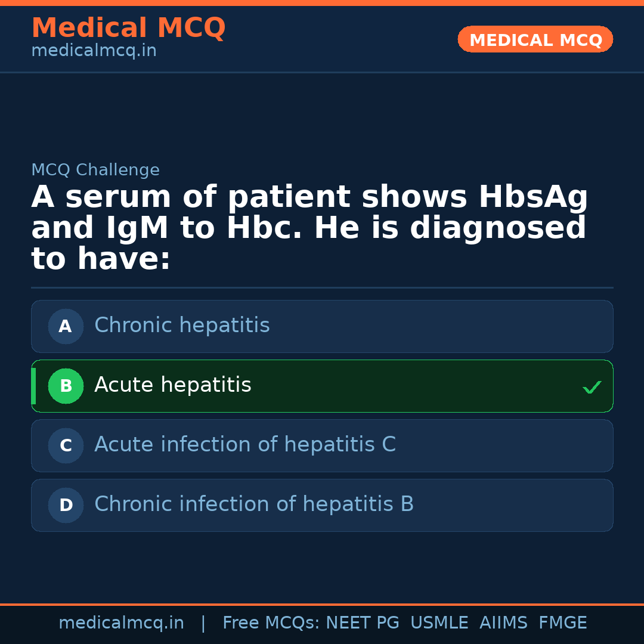Screen dimensions: 644x644
Task: Select the 'Acute hepatitis' answer text
Action: tap(173, 385)
